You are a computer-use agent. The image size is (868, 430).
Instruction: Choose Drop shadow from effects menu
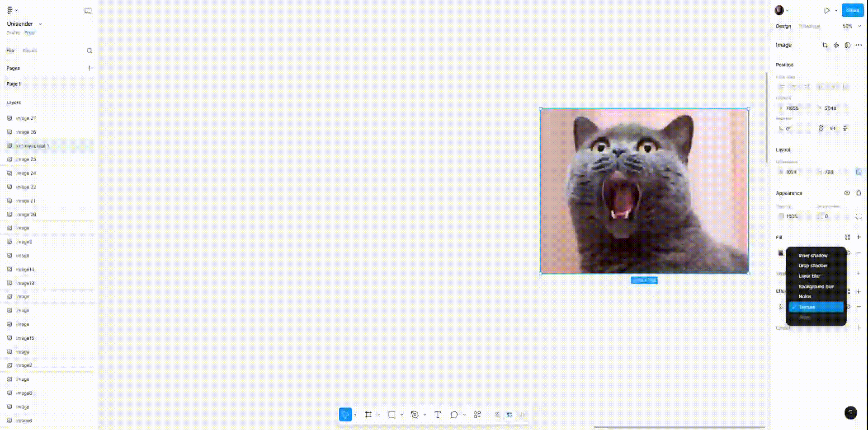(812, 266)
